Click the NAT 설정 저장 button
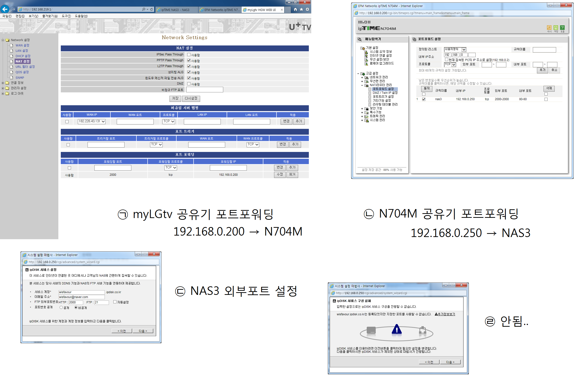 (175, 98)
